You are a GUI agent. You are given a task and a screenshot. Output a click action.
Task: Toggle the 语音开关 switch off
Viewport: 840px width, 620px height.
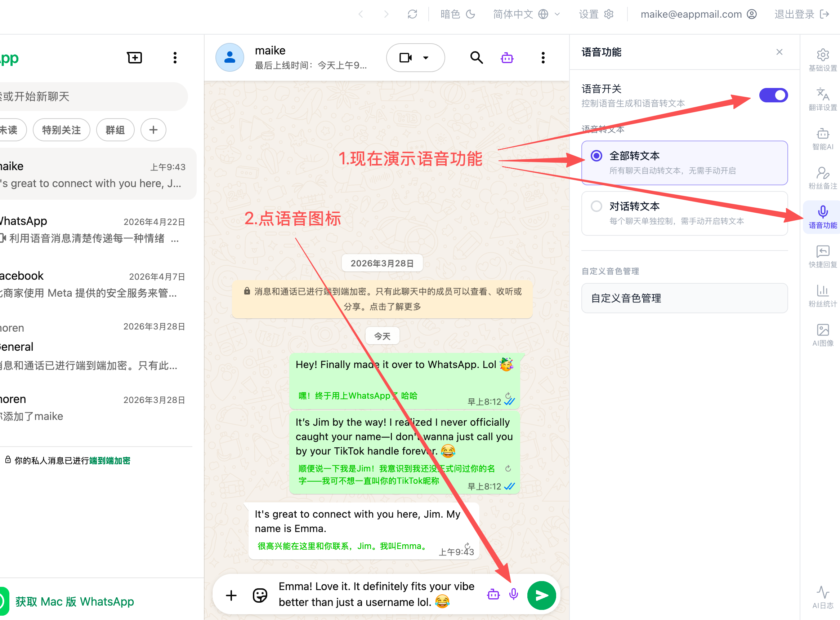coord(773,95)
